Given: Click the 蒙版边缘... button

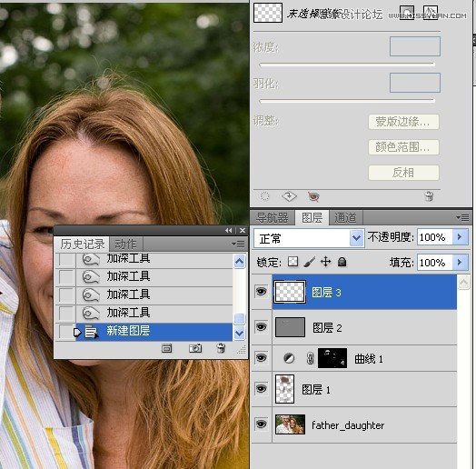Looking at the screenshot, I should pos(403,122).
